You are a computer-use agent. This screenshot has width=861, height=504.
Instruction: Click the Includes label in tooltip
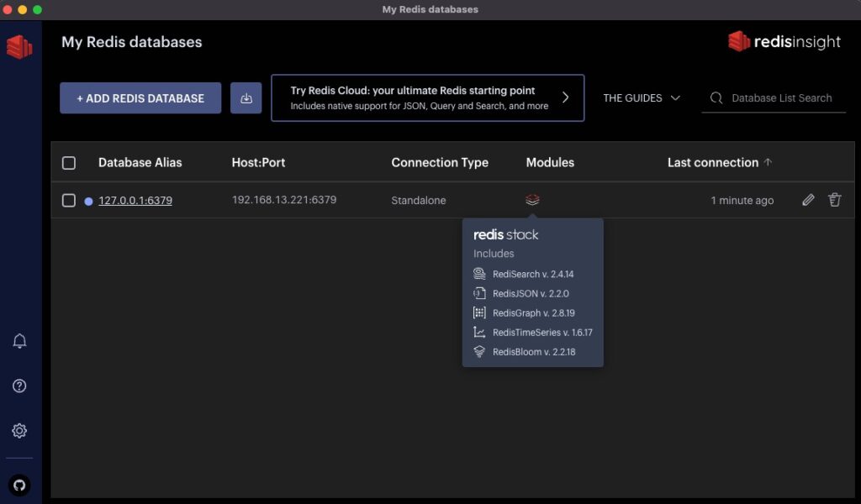[494, 254]
